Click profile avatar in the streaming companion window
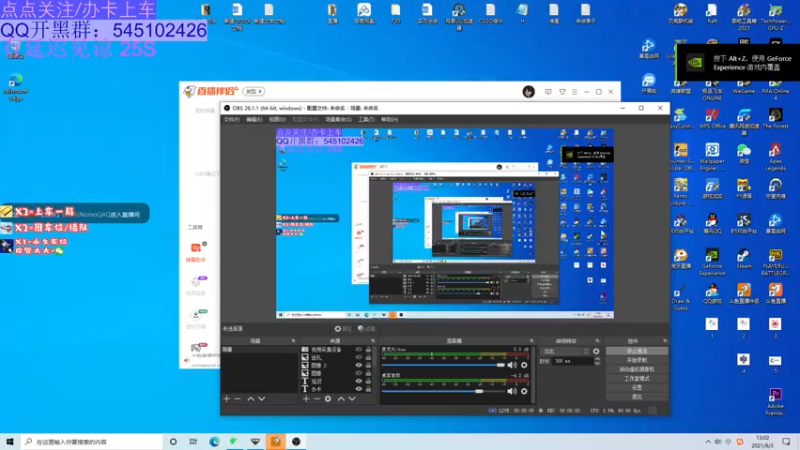This screenshot has height=450, width=800. click(x=529, y=92)
